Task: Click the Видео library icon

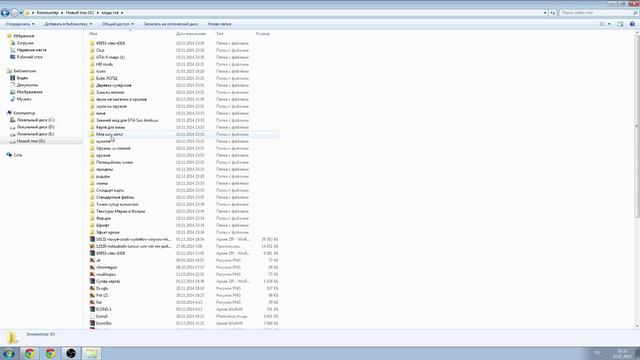Action: [x=13, y=78]
